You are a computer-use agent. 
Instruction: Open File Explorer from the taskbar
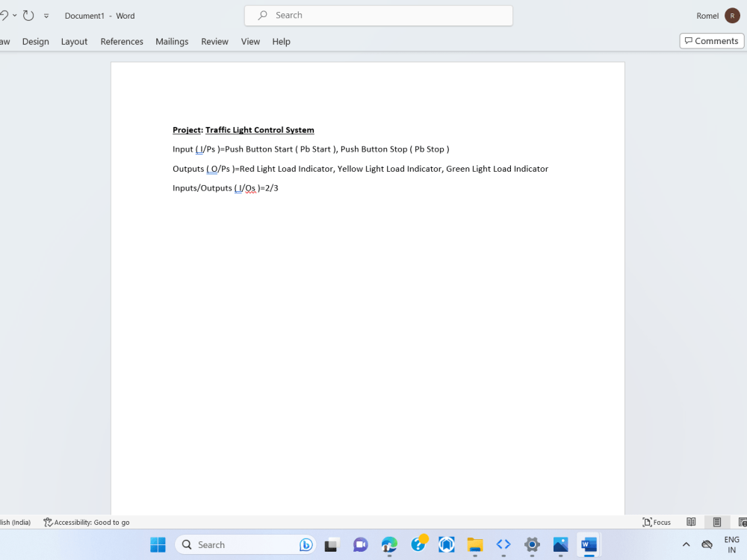coord(474,544)
